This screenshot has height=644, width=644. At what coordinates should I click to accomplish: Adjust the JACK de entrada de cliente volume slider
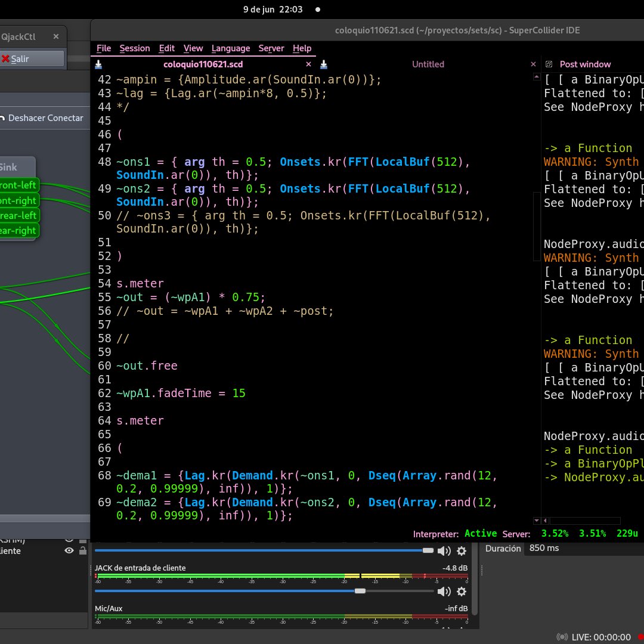pyautogui.click(x=264, y=591)
